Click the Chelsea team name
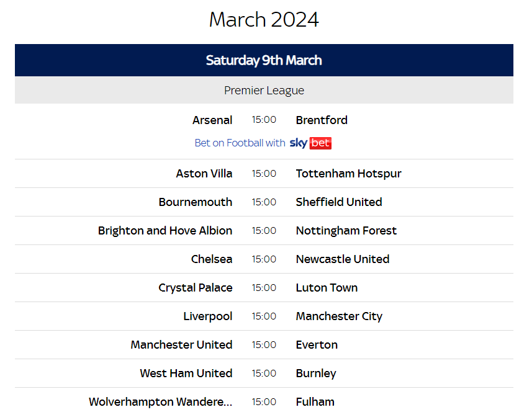Screen dimensions: 519x420 [212, 259]
